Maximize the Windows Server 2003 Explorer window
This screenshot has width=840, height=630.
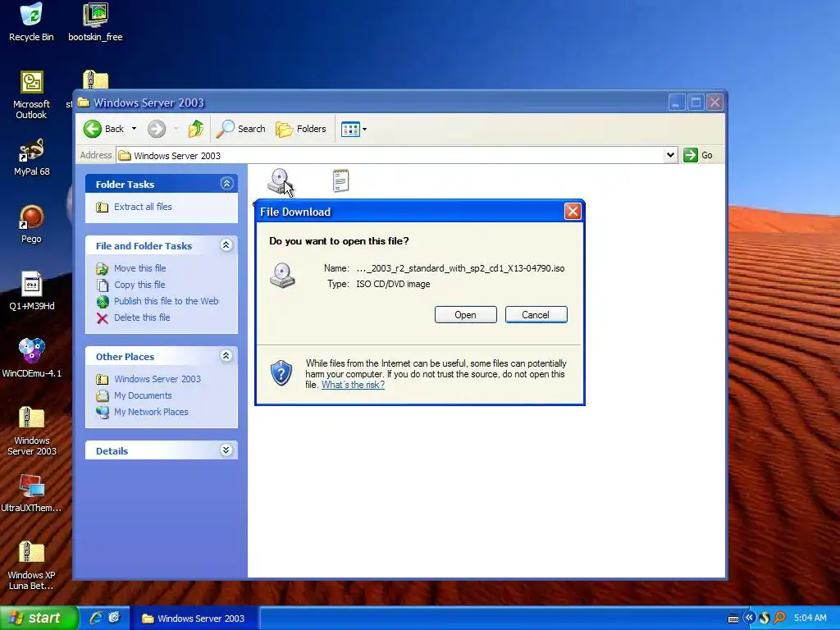click(696, 103)
